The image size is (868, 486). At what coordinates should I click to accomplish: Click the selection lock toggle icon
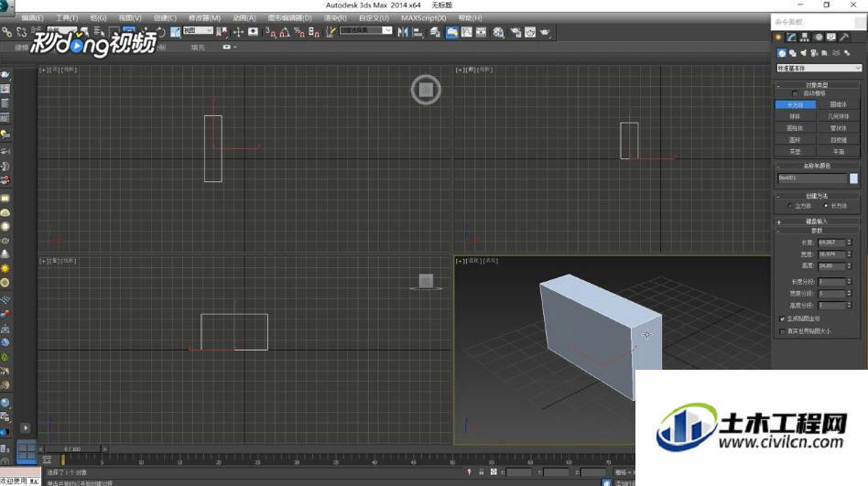pos(481,472)
